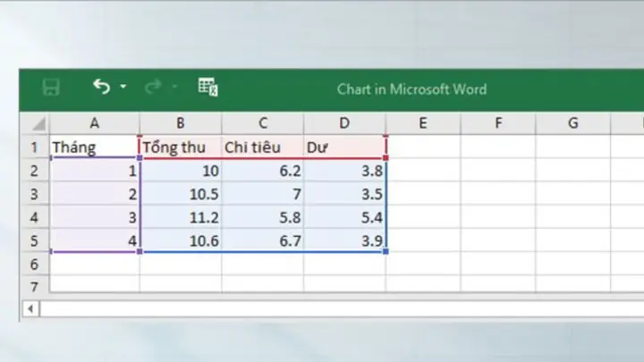644x362 pixels.
Task: Click the cell containing Tháng
Action: coord(95,147)
